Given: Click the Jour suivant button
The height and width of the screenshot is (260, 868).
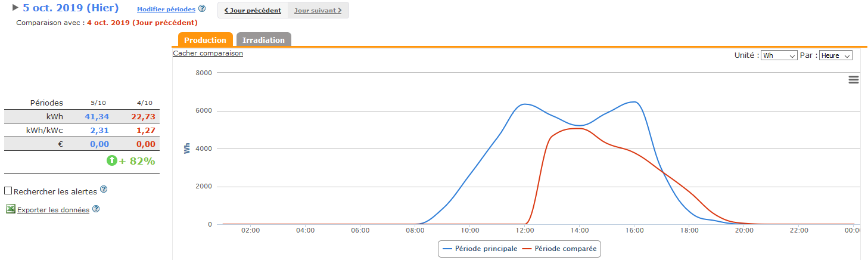Looking at the screenshot, I should coord(318,10).
